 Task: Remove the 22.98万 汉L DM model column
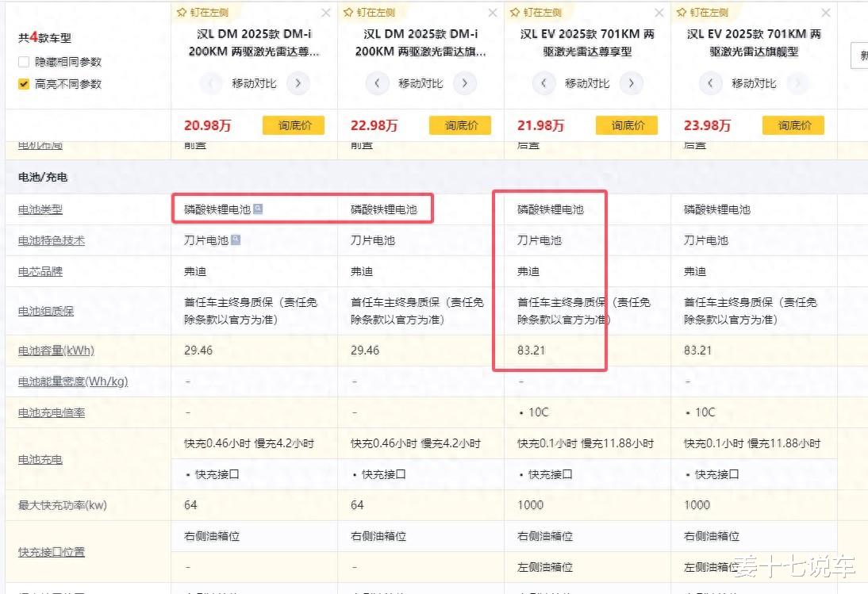[493, 13]
